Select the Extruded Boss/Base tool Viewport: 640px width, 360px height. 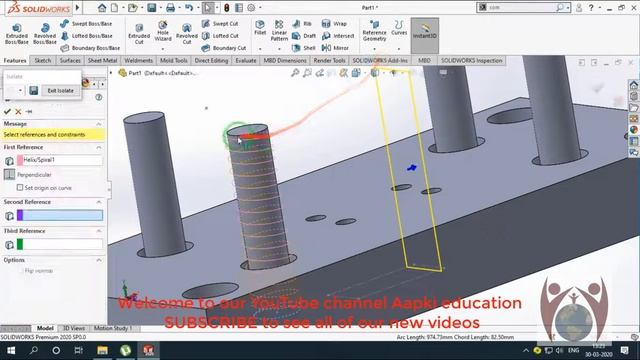coord(17,33)
